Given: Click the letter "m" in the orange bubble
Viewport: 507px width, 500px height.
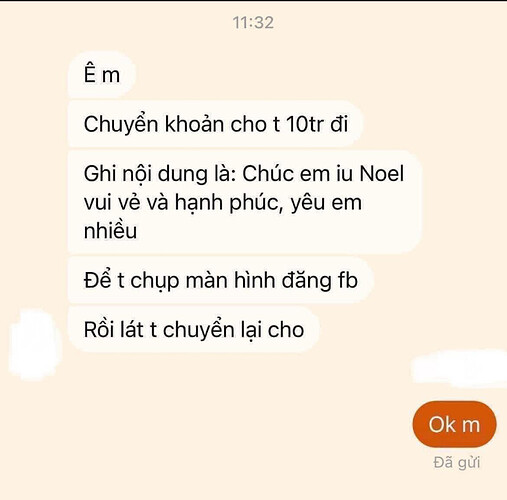Looking at the screenshot, I should 471,426.
